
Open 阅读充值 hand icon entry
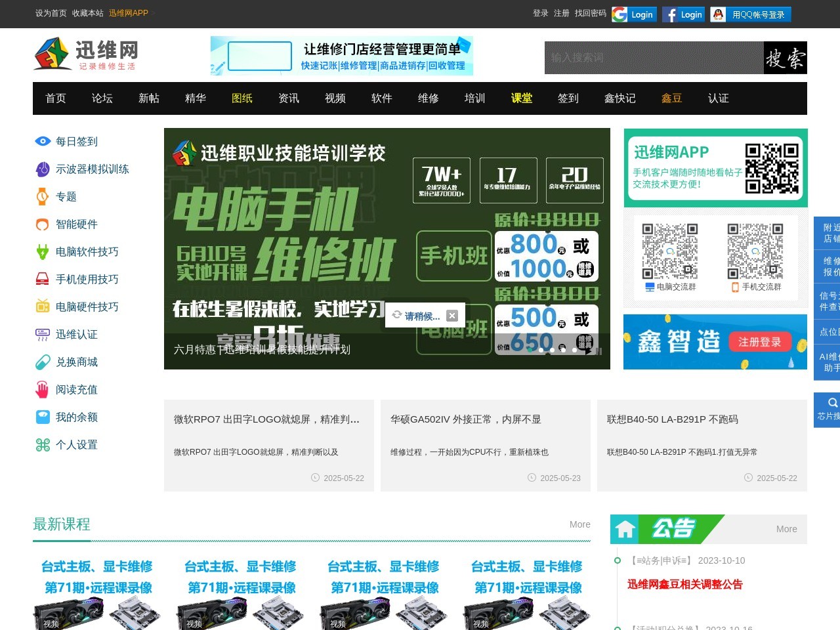tap(43, 389)
